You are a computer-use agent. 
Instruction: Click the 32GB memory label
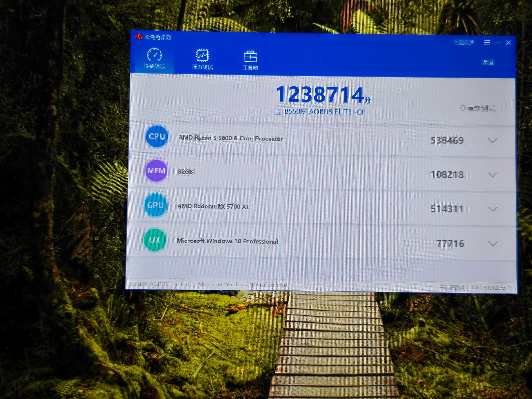coord(185,171)
